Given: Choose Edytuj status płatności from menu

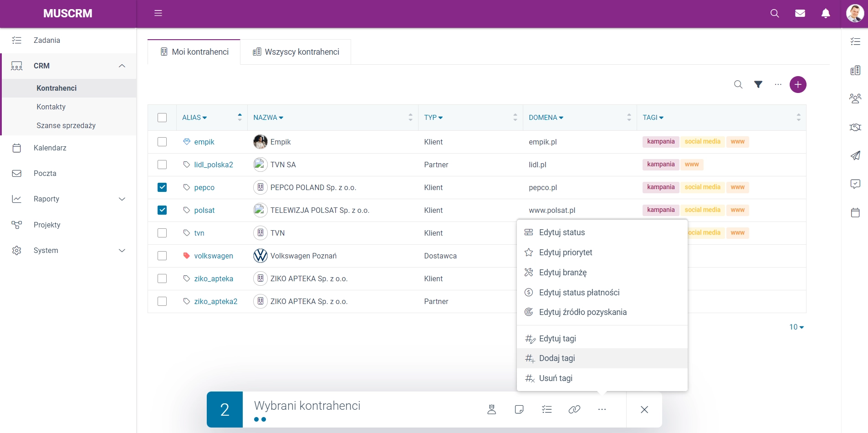Looking at the screenshot, I should tap(602, 292).
